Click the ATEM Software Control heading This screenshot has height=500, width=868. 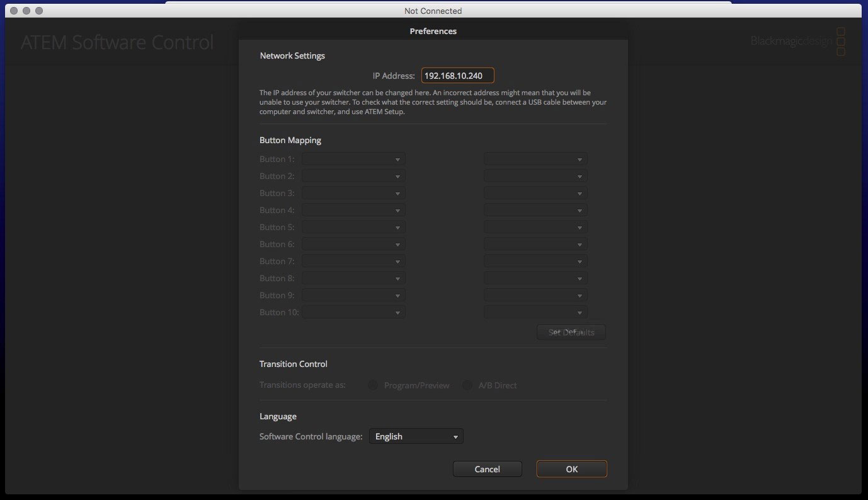(117, 43)
